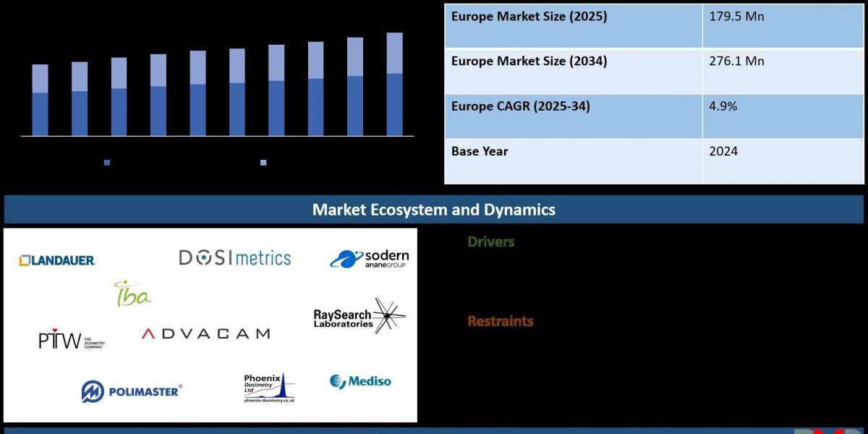The image size is (868, 434).
Task: Click the Phoenix Dosimetry Ltd logo
Action: [269, 388]
